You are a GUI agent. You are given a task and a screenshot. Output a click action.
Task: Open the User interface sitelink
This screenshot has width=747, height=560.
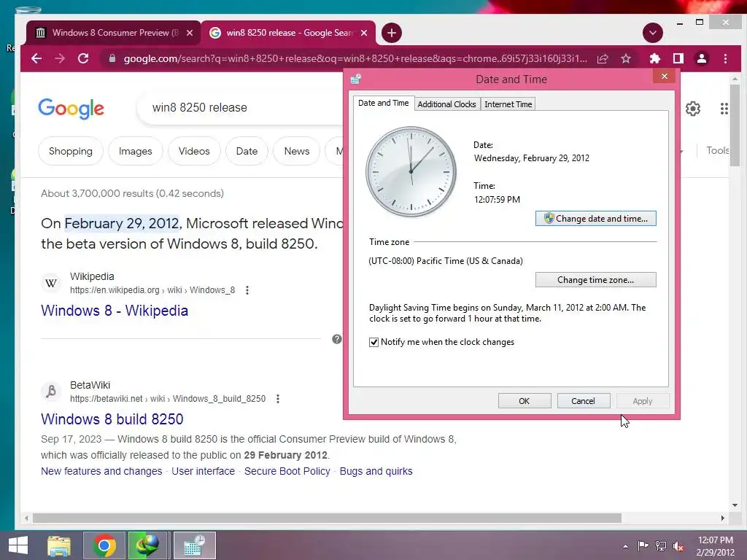[203, 471]
